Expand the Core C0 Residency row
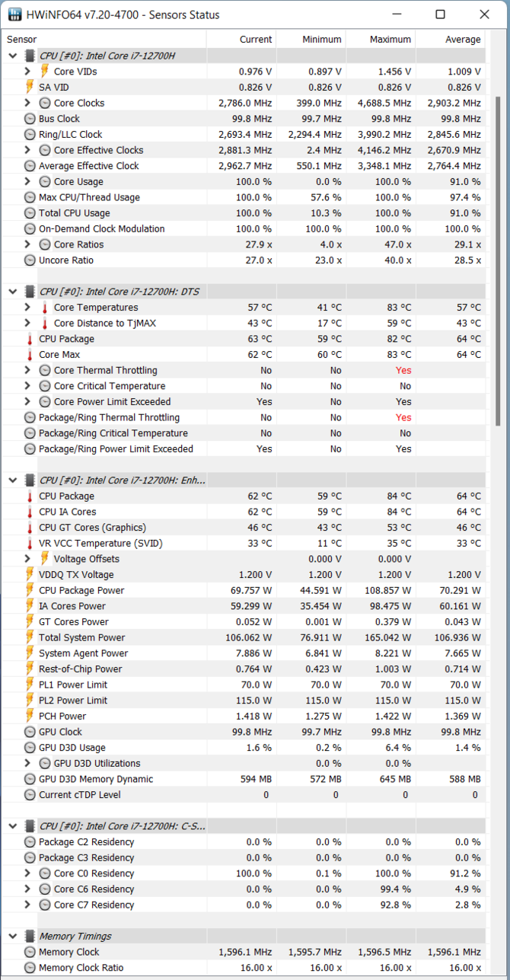 click(27, 873)
